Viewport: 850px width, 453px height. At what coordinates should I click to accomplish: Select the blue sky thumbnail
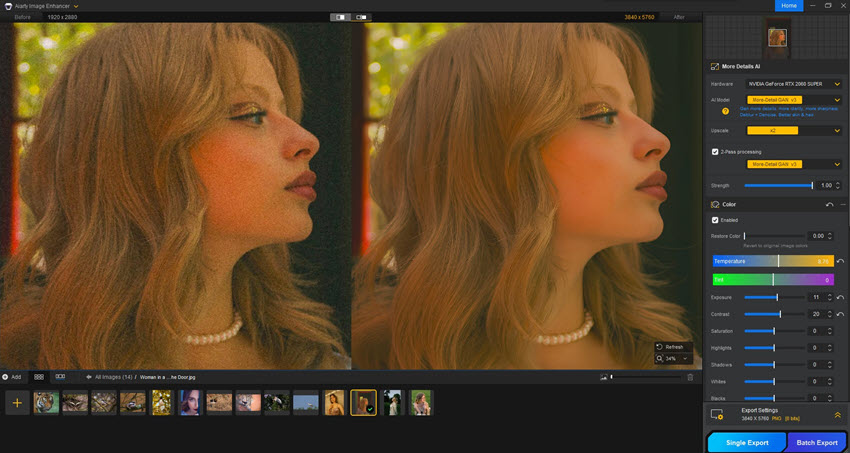306,403
